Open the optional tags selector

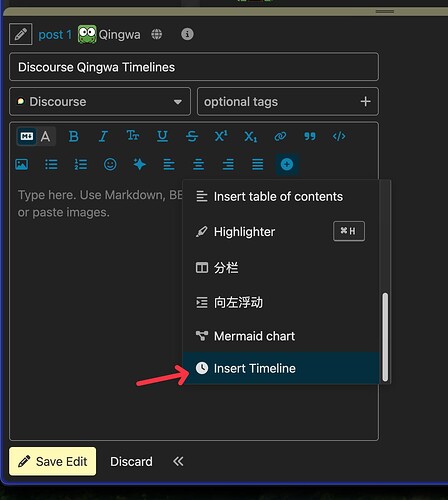[x=288, y=101]
